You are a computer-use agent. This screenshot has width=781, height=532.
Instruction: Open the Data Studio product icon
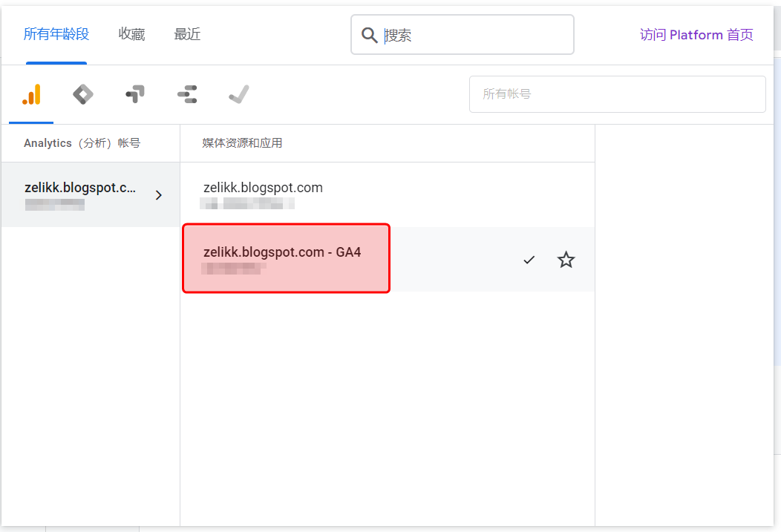coord(187,94)
